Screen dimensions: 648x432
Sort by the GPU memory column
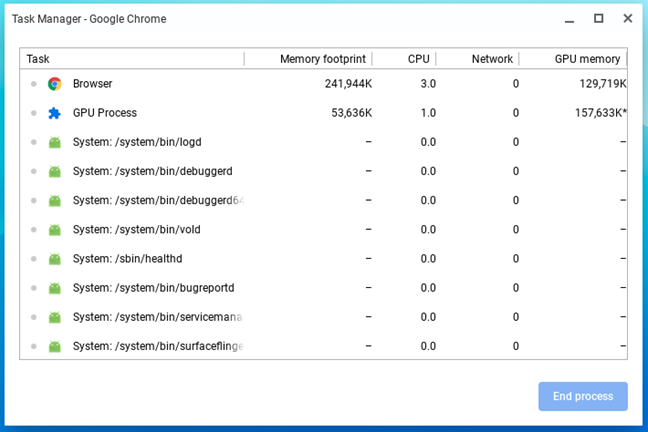click(x=573, y=59)
